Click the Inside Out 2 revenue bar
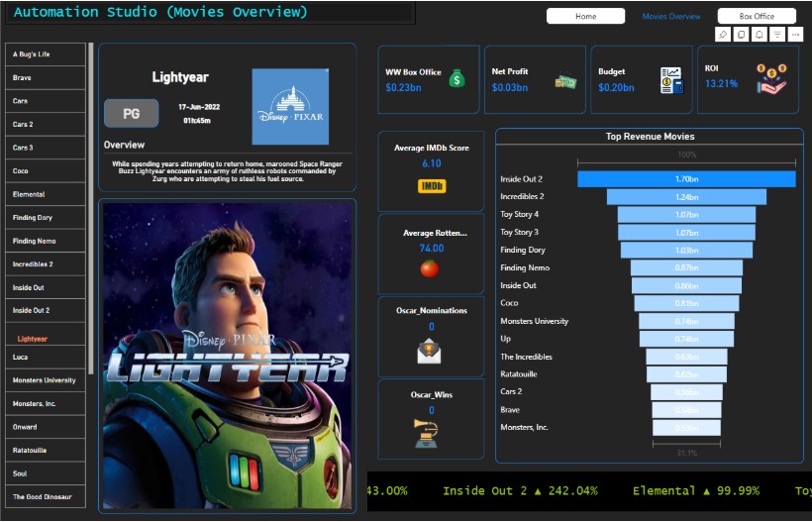Image resolution: width=812 pixels, height=522 pixels. [x=686, y=179]
